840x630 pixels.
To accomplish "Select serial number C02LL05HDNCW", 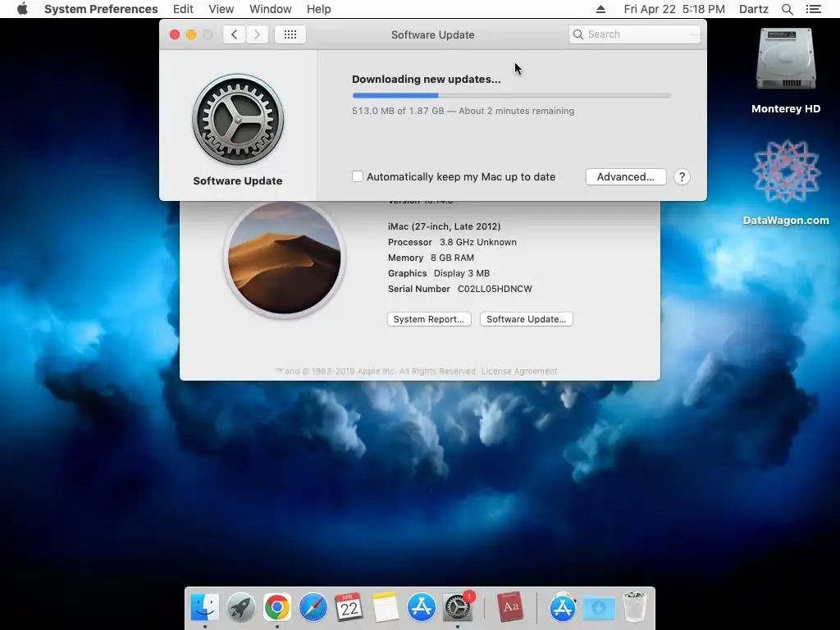I will click(495, 289).
